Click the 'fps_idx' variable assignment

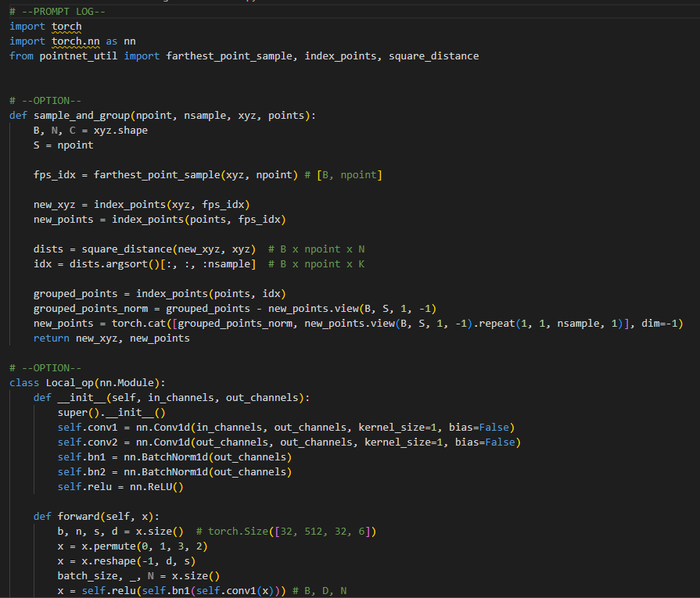pos(55,175)
